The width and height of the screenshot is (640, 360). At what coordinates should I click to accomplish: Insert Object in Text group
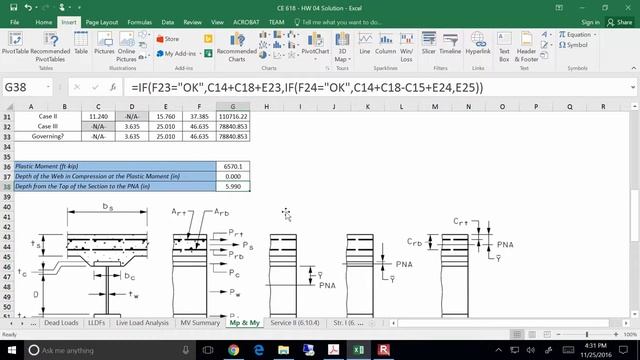(x=544, y=56)
